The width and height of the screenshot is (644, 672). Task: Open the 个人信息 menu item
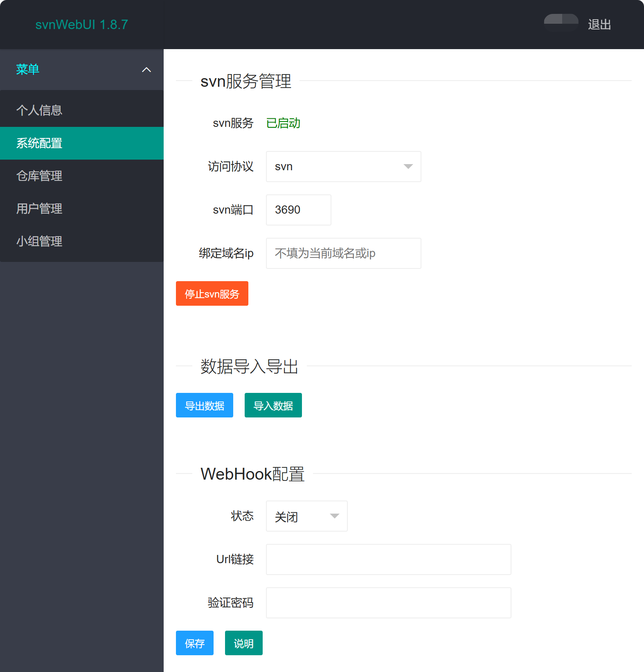pos(39,110)
